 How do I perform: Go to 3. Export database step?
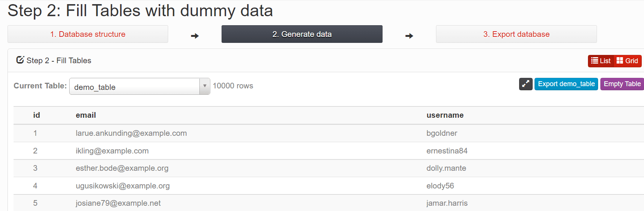(x=516, y=34)
